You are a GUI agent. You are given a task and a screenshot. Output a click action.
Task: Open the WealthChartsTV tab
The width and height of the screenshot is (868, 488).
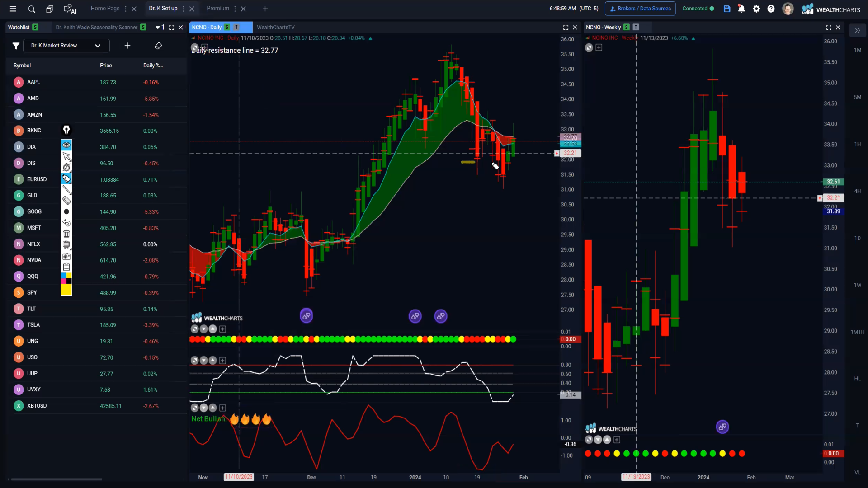coord(276,27)
